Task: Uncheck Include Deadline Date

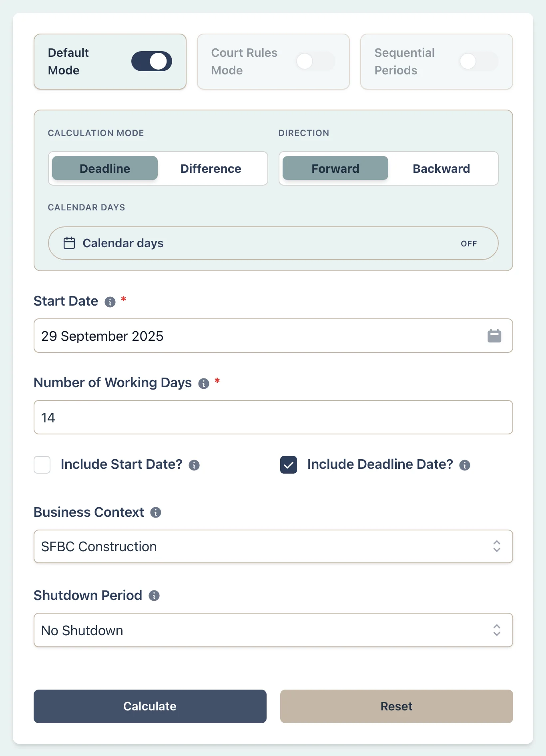Action: [x=288, y=465]
